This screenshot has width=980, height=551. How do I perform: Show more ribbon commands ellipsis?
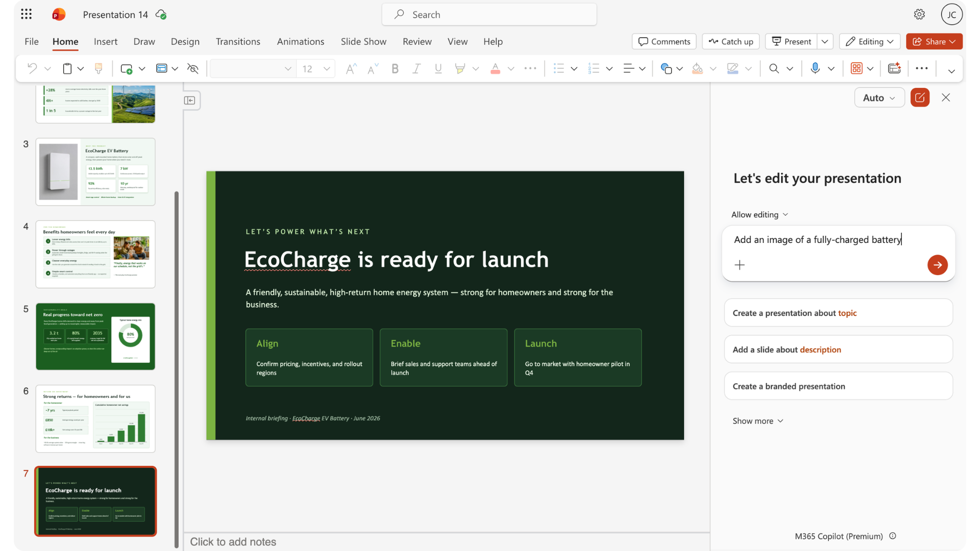pos(922,68)
